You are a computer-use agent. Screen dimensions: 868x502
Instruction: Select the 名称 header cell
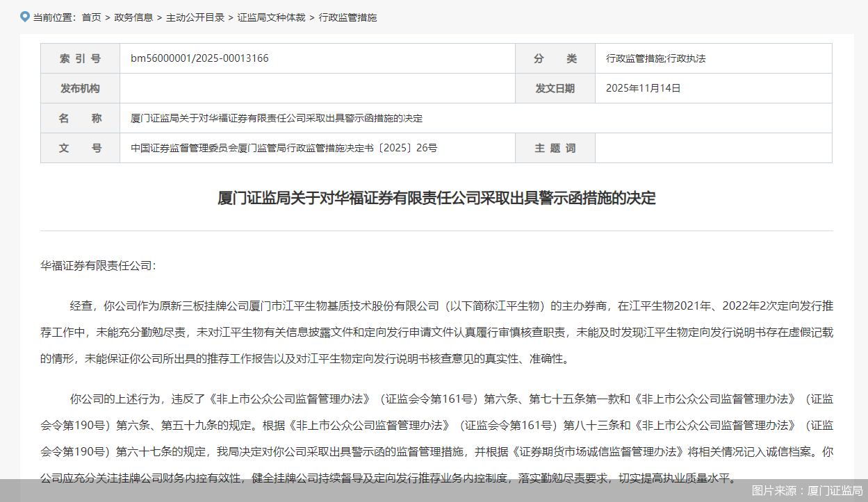click(80, 118)
